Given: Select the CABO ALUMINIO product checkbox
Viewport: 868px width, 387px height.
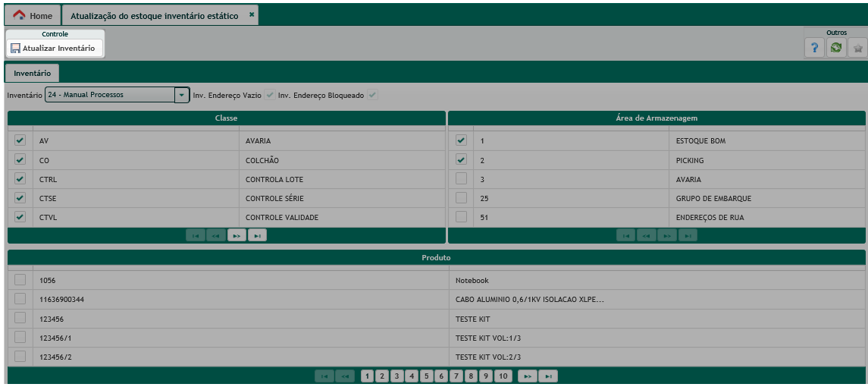Looking at the screenshot, I should tap(20, 299).
